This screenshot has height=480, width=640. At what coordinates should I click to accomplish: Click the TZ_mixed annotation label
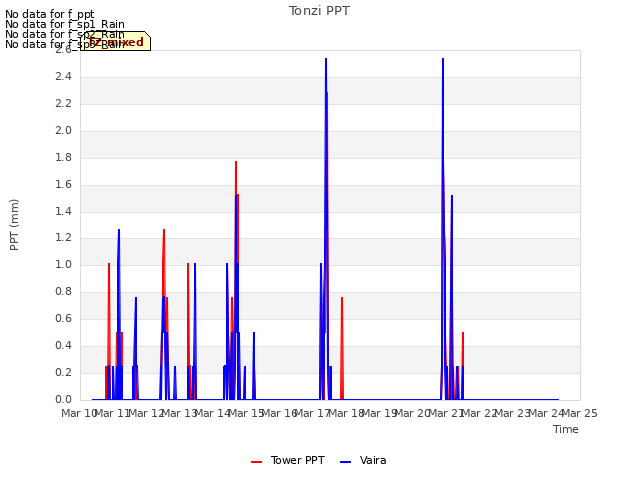(116, 41)
